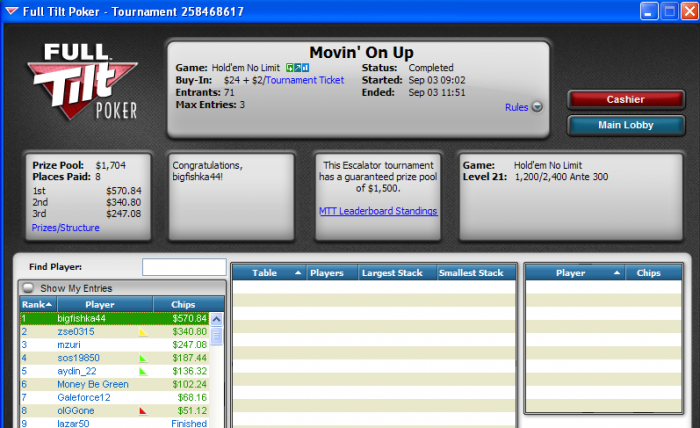Sort seated players by Player column in right panel

(x=575, y=273)
